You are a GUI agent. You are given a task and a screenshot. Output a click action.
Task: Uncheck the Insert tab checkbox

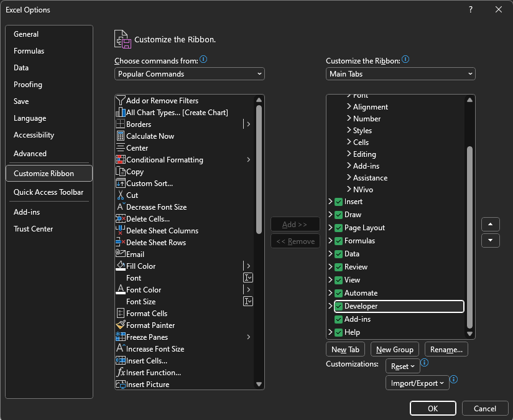tap(339, 202)
